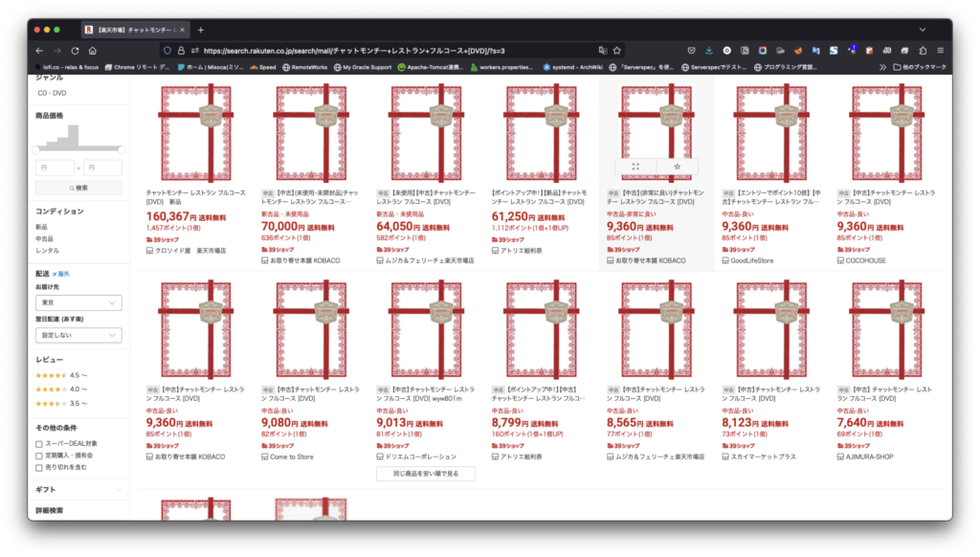Click the right handle of the price slider
Image resolution: width=980 pixels, height=557 pixels.
(122, 150)
